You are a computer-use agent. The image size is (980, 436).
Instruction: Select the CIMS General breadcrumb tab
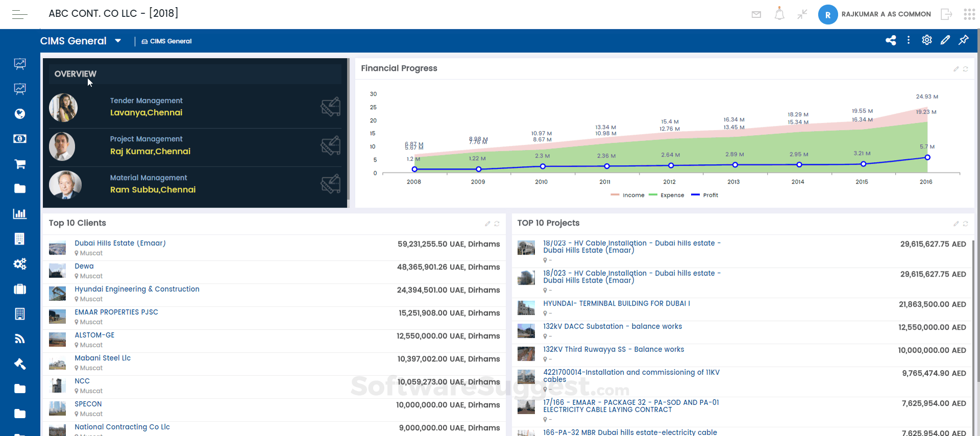pyautogui.click(x=167, y=41)
